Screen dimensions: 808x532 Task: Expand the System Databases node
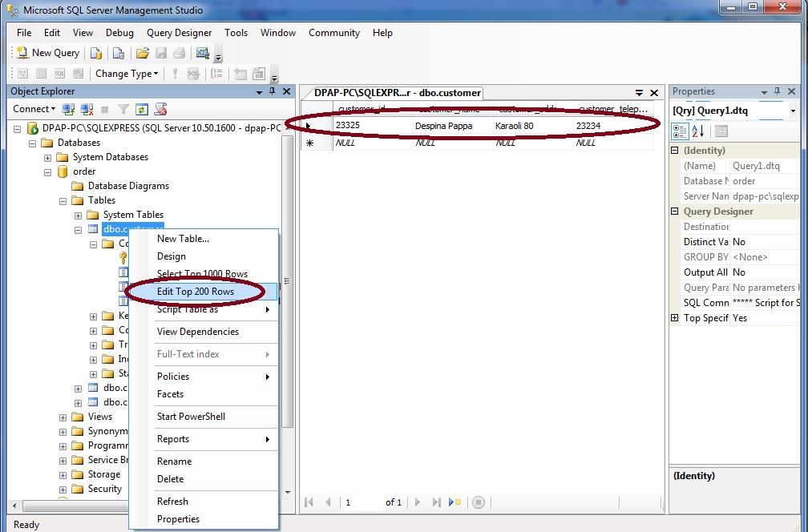pos(47,158)
